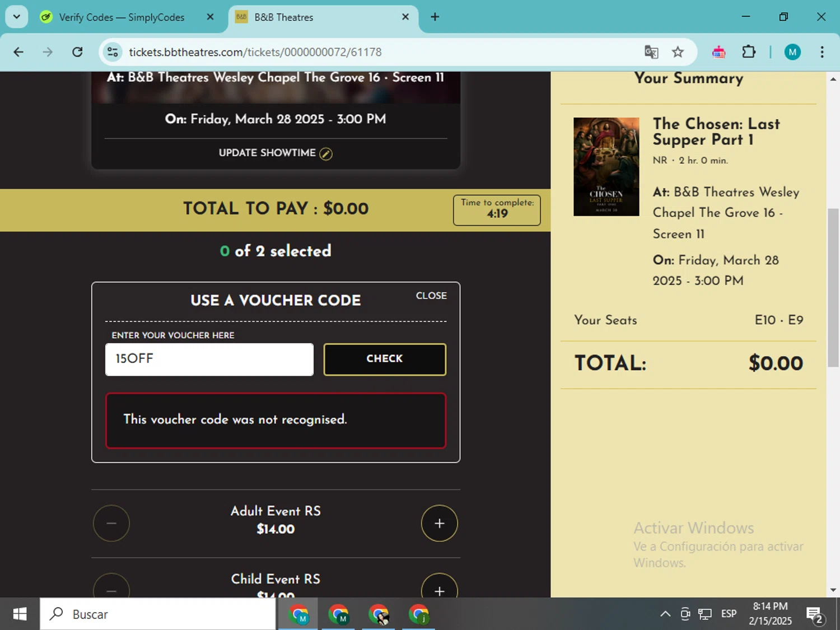Decrease Child Event RS ticket count

click(x=111, y=586)
